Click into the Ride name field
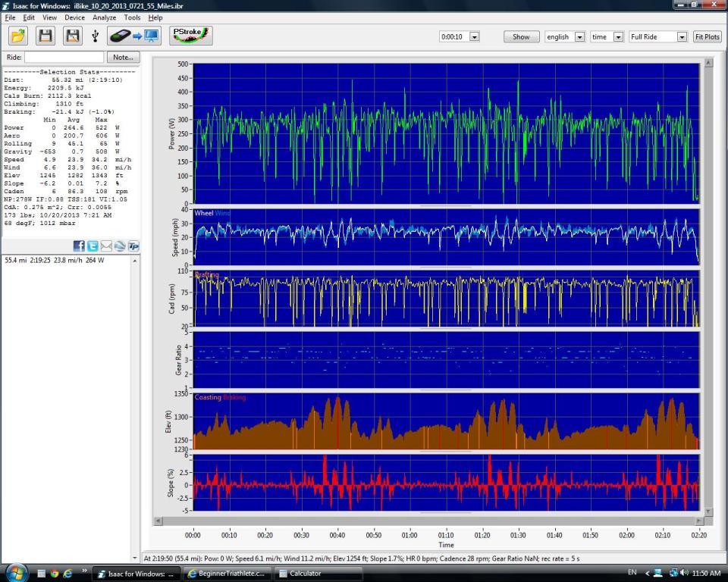 pyautogui.click(x=64, y=57)
